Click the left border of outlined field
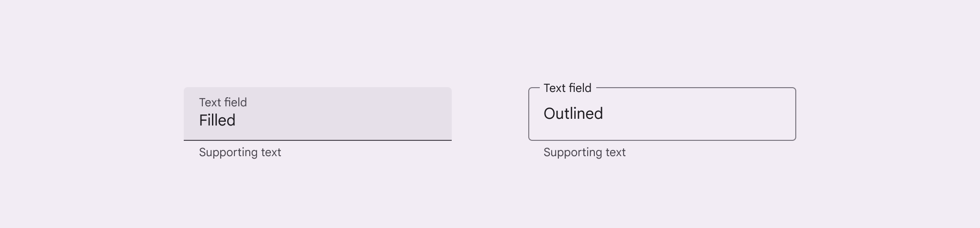Screen dimensions: 980x228 click(529, 114)
